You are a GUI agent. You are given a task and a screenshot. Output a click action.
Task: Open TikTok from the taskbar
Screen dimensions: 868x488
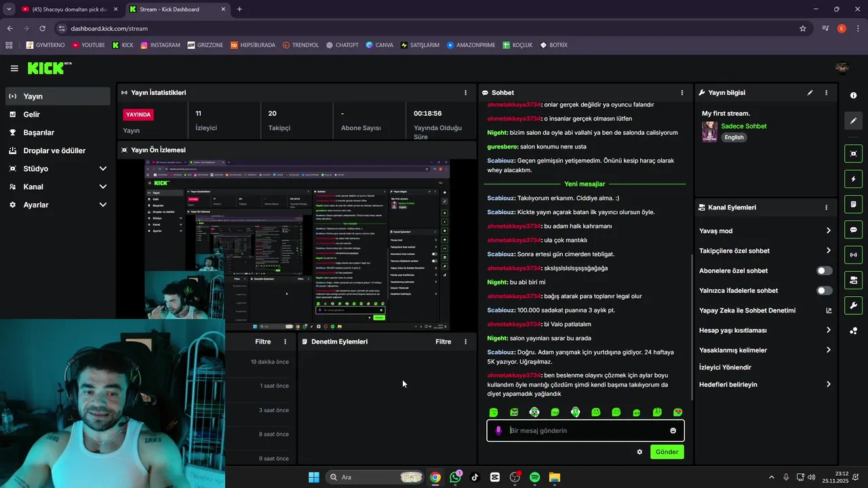point(475,477)
